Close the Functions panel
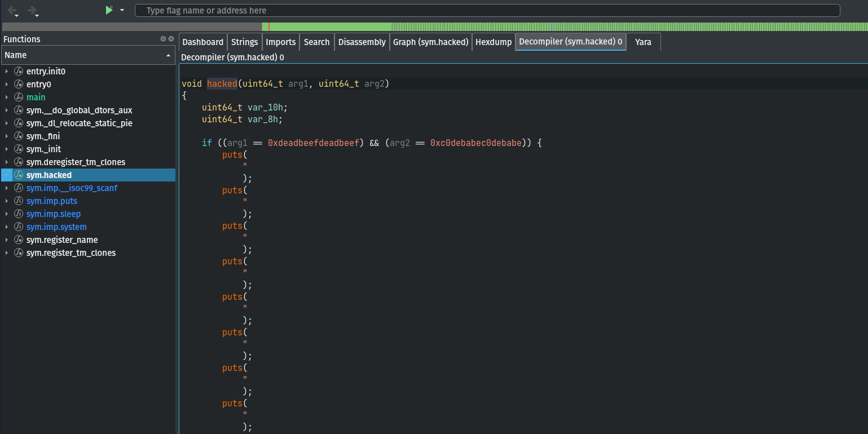Image resolution: width=868 pixels, height=434 pixels. coord(171,39)
